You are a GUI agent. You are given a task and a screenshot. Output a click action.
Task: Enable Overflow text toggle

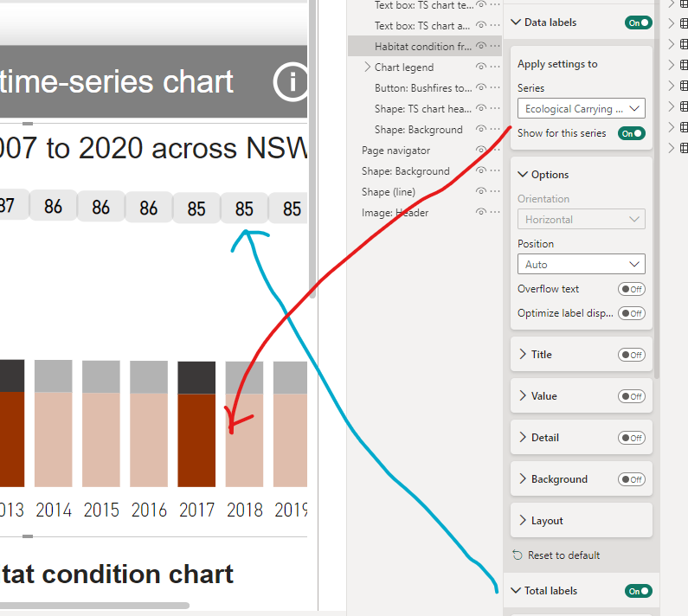tap(632, 289)
